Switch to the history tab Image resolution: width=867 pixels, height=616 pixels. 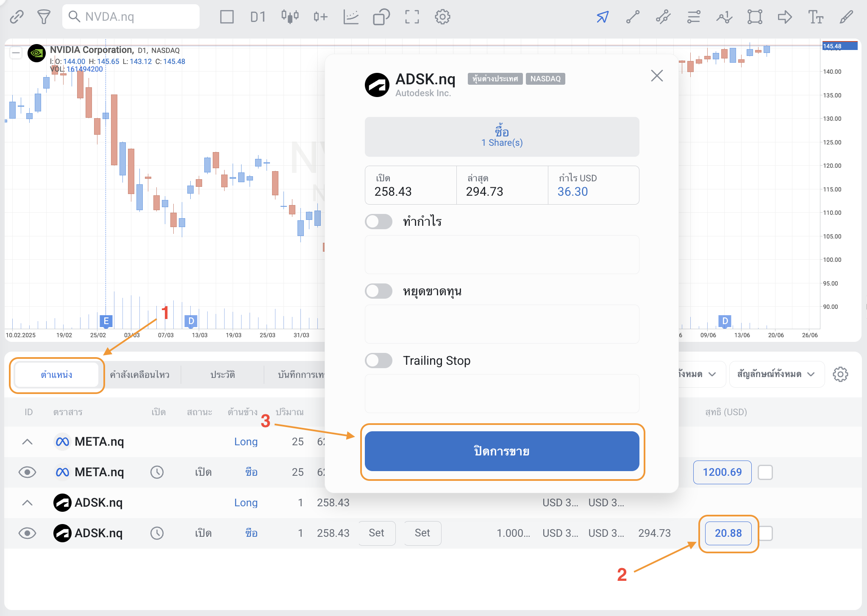click(222, 375)
